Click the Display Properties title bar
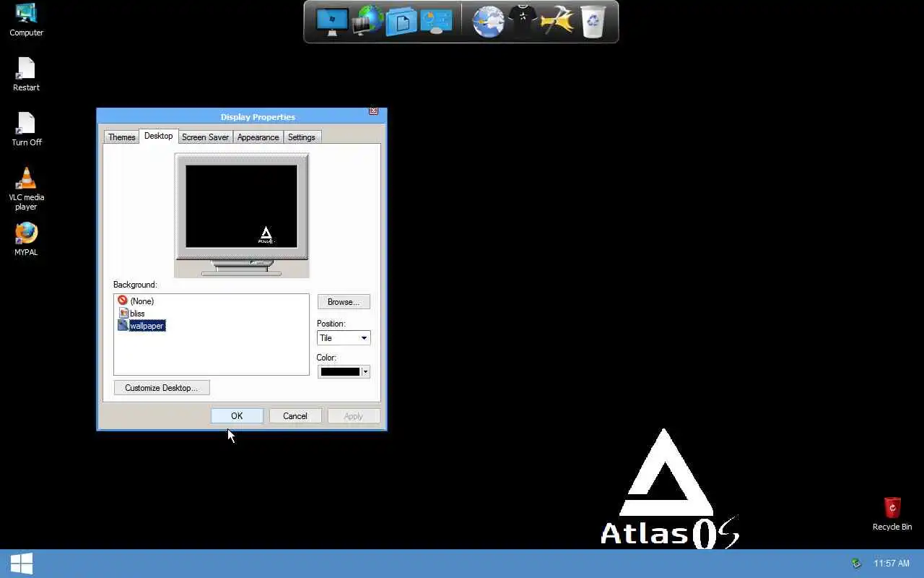The height and width of the screenshot is (578, 924). pos(242,116)
